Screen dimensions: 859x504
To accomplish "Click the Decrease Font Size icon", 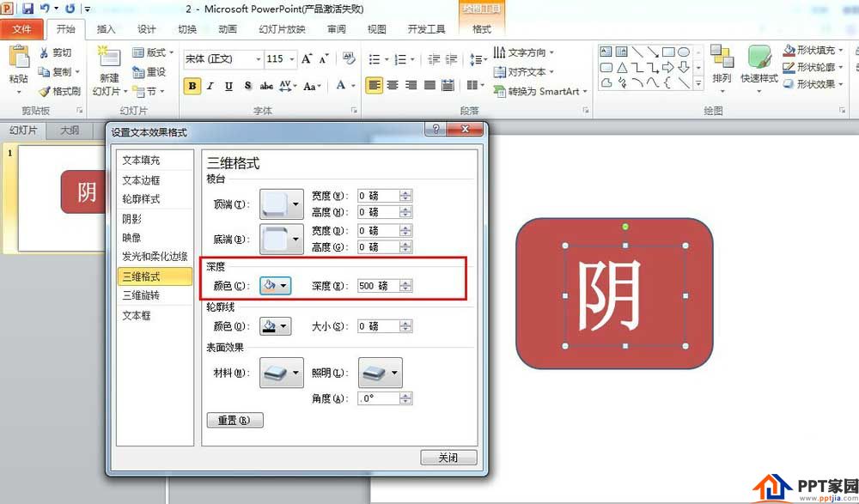I will (x=324, y=58).
